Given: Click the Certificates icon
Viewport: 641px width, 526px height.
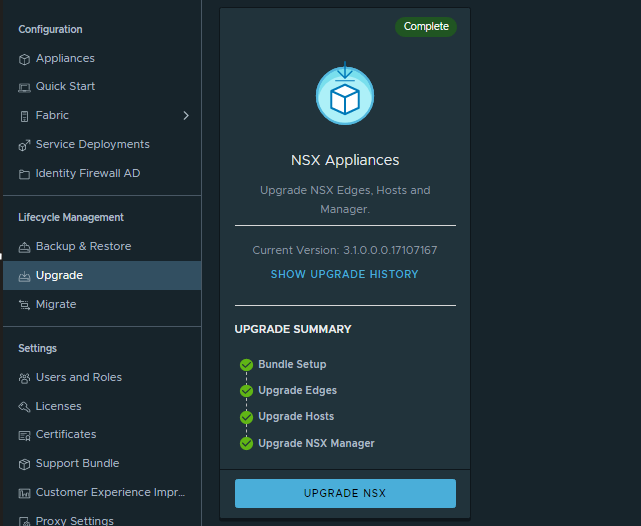Looking at the screenshot, I should (24, 436).
